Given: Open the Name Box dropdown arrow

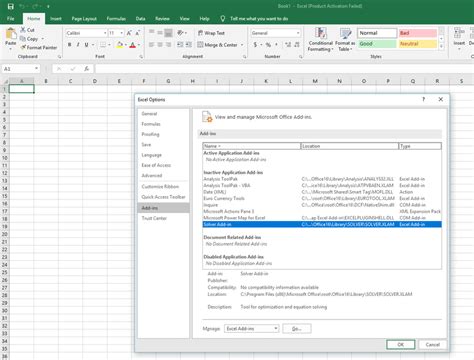Looking at the screenshot, I should (x=36, y=69).
